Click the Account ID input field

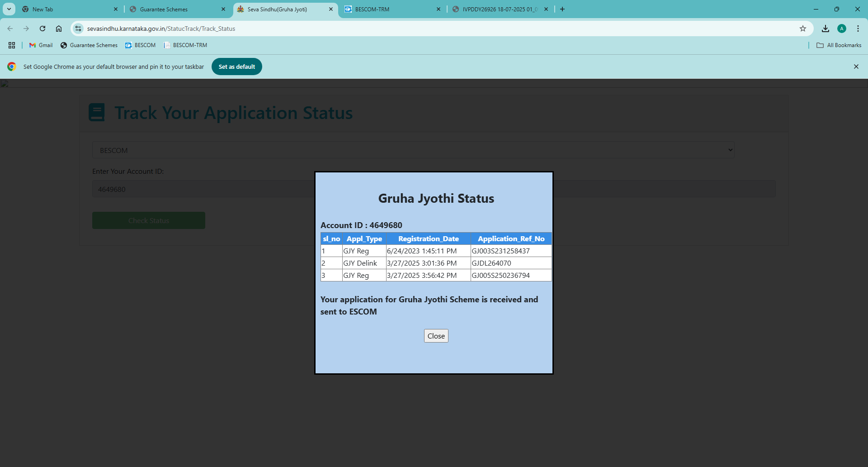pyautogui.click(x=434, y=189)
